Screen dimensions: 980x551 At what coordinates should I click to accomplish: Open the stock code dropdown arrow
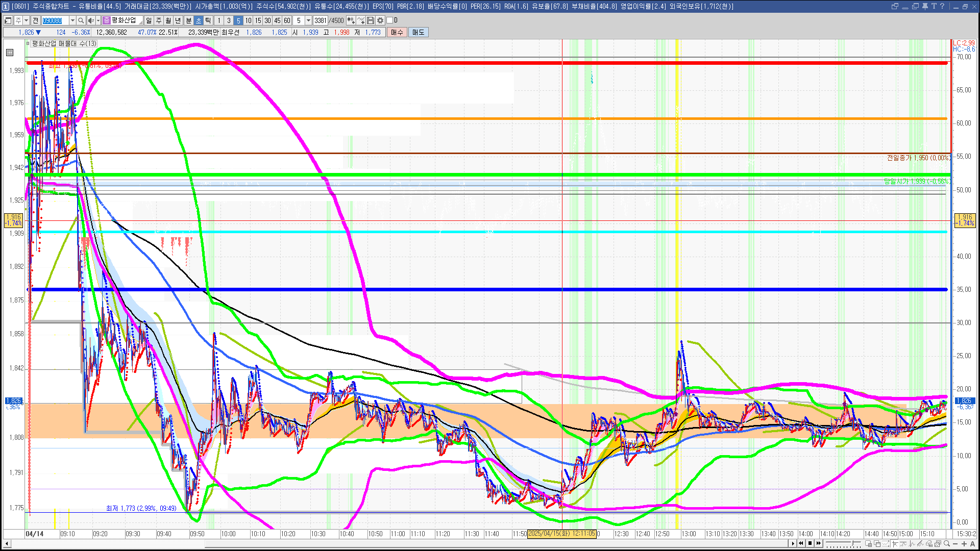click(x=72, y=20)
